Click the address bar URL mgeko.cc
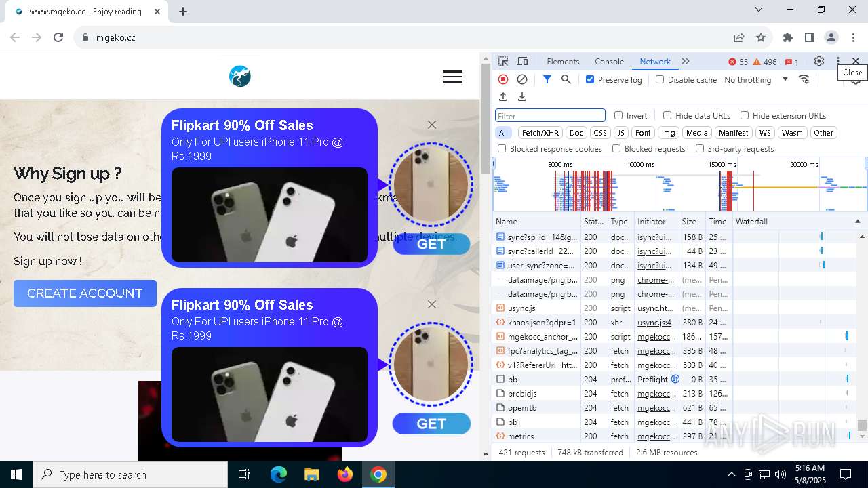The width and height of the screenshot is (868, 488). coord(116,37)
